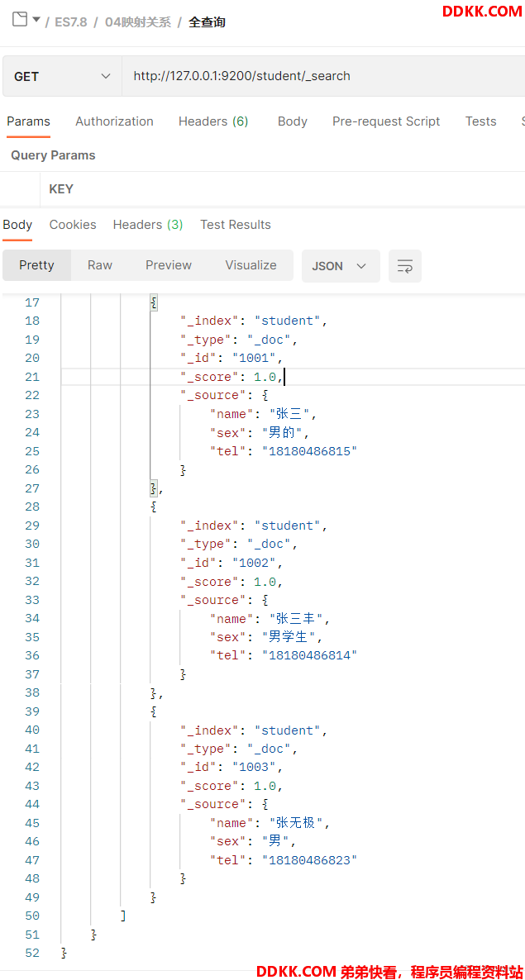The image size is (525, 980).
Task: Toggle the wrap lines icon
Action: point(405,265)
